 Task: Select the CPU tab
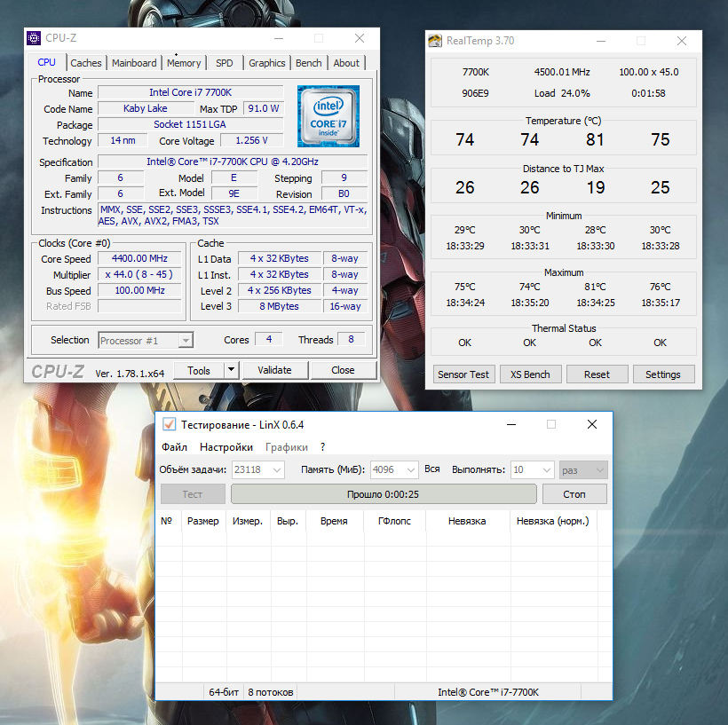point(46,62)
